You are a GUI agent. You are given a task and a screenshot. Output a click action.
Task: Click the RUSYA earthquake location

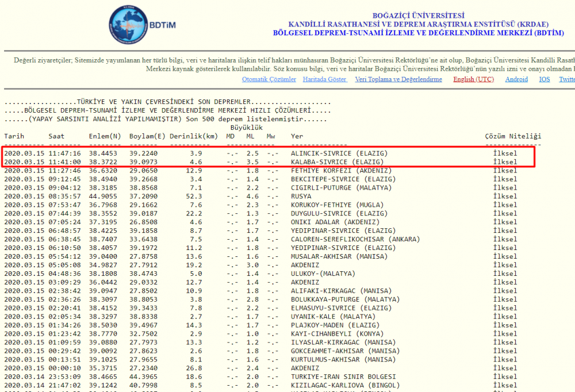click(x=301, y=197)
